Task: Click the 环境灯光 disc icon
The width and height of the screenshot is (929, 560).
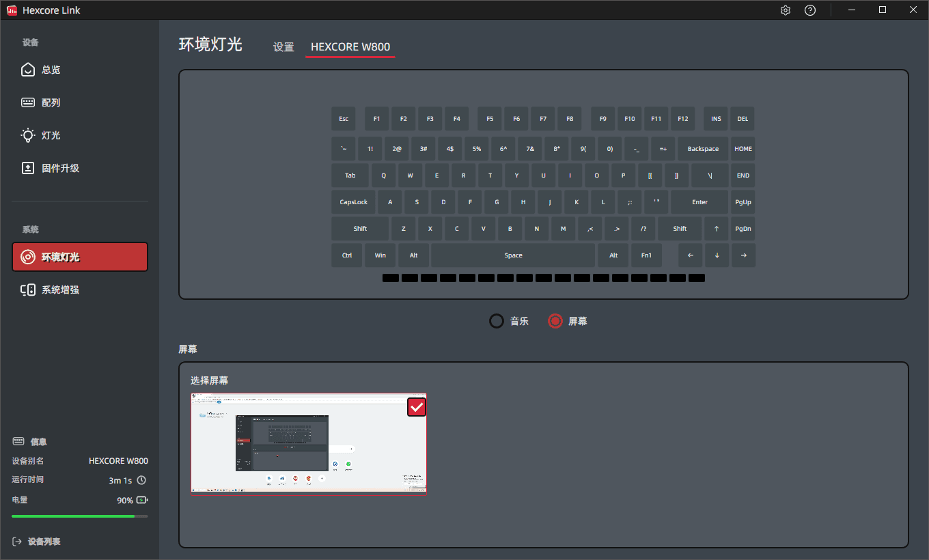Action: pos(28,257)
